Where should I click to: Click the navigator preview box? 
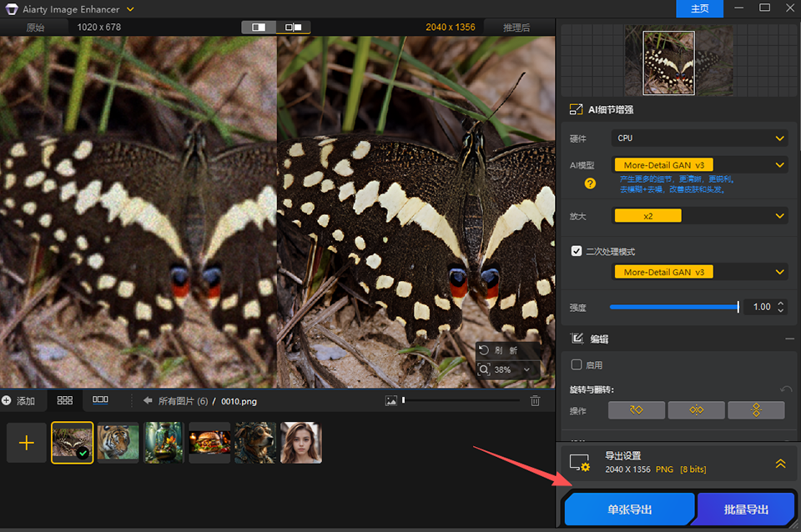click(x=668, y=63)
